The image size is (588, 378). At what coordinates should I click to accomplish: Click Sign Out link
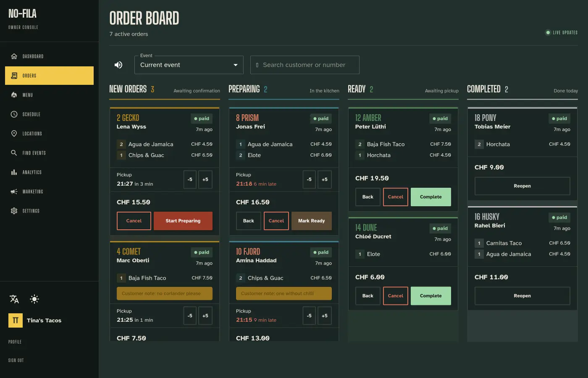tap(16, 360)
